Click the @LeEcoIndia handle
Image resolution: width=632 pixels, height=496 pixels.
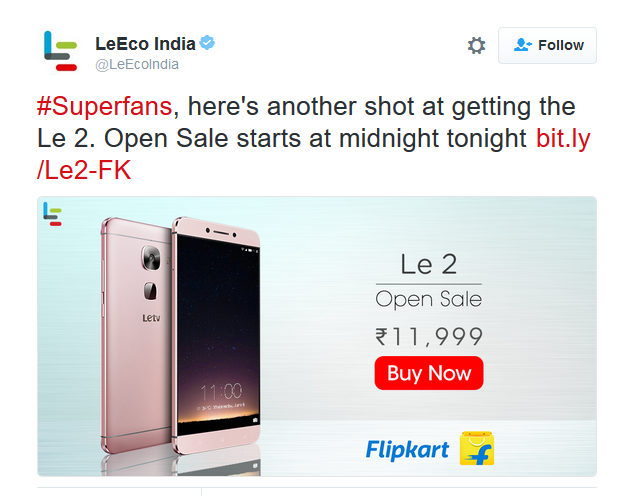[137, 65]
